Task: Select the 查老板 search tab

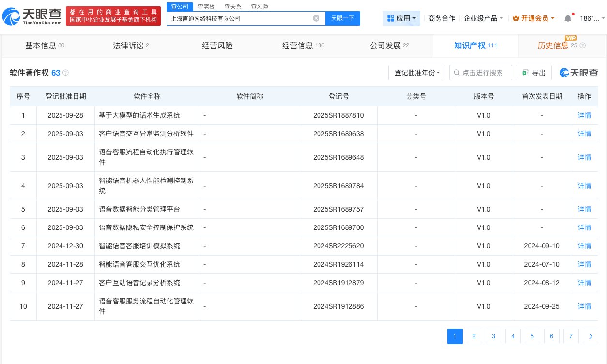Action: (207, 6)
